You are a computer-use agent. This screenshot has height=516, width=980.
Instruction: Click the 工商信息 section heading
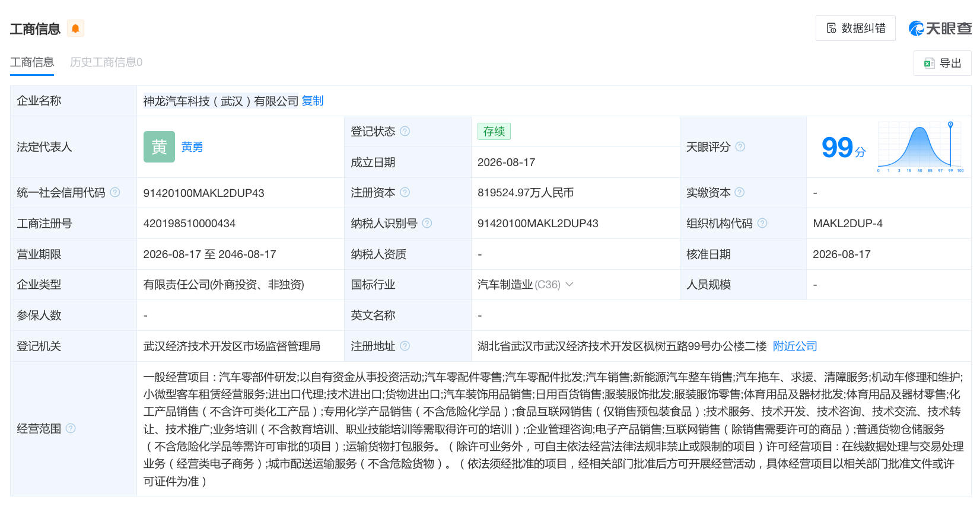click(x=35, y=28)
